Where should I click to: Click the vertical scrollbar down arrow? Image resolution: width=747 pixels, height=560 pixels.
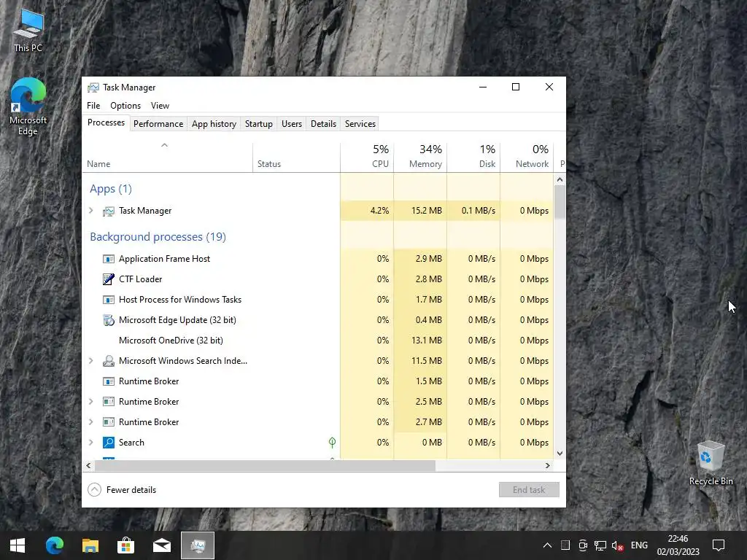coord(560,454)
